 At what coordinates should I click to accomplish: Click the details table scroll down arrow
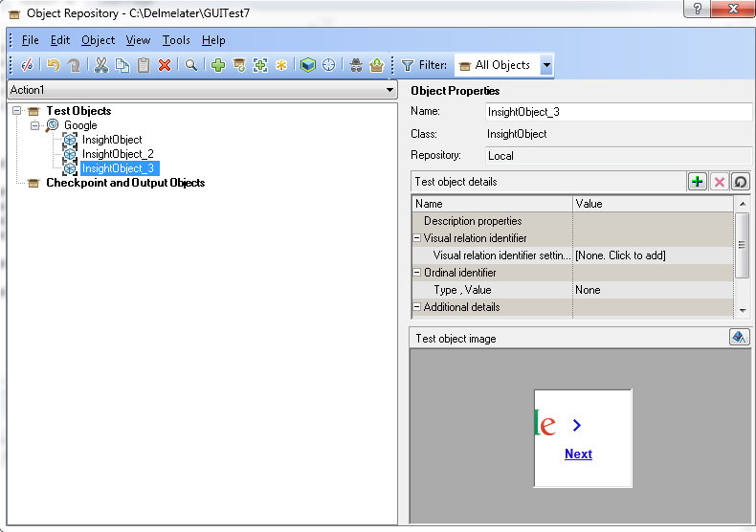coord(743,310)
